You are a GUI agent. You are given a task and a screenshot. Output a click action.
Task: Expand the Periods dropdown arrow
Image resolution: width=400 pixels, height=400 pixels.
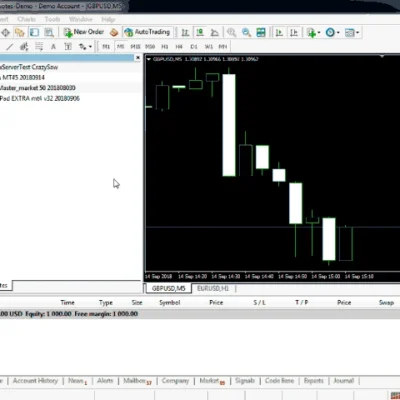click(x=338, y=33)
